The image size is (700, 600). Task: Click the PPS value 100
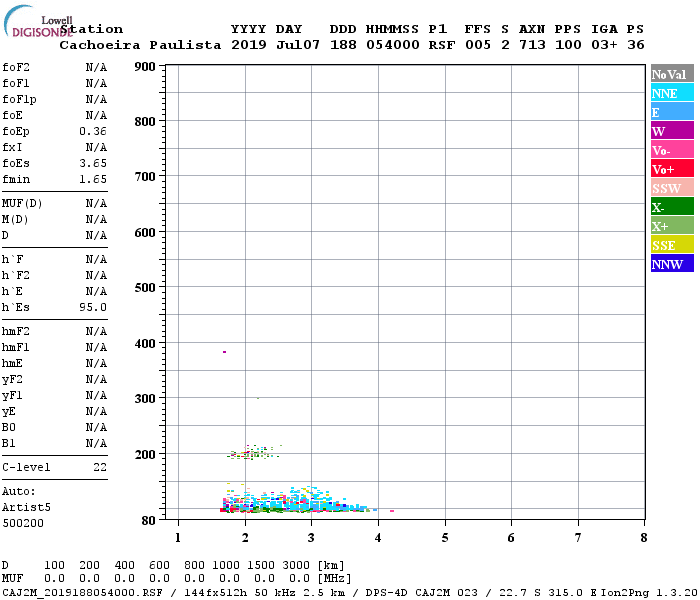568,45
